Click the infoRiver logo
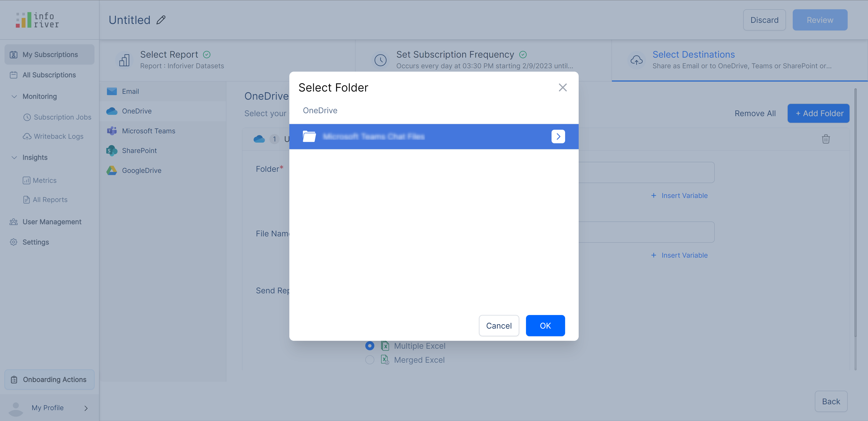Viewport: 868px width, 421px height. [x=37, y=20]
